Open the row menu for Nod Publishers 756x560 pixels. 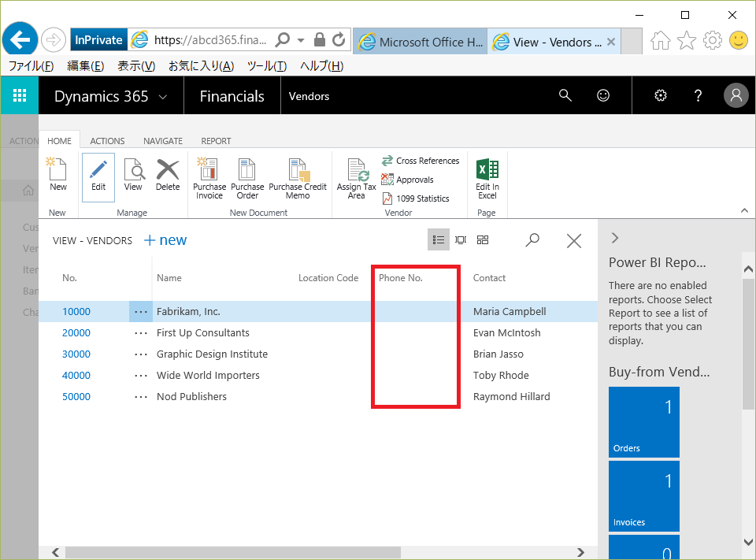[x=141, y=396]
